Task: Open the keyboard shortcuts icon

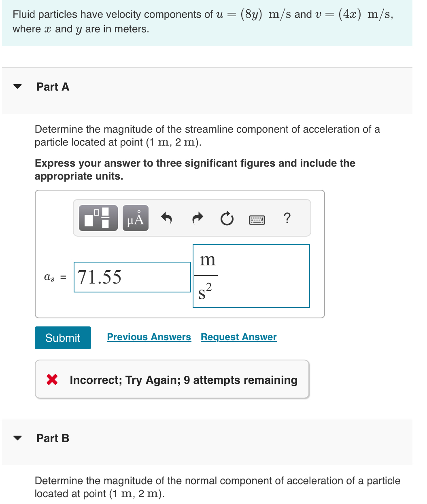Action: coord(257,219)
